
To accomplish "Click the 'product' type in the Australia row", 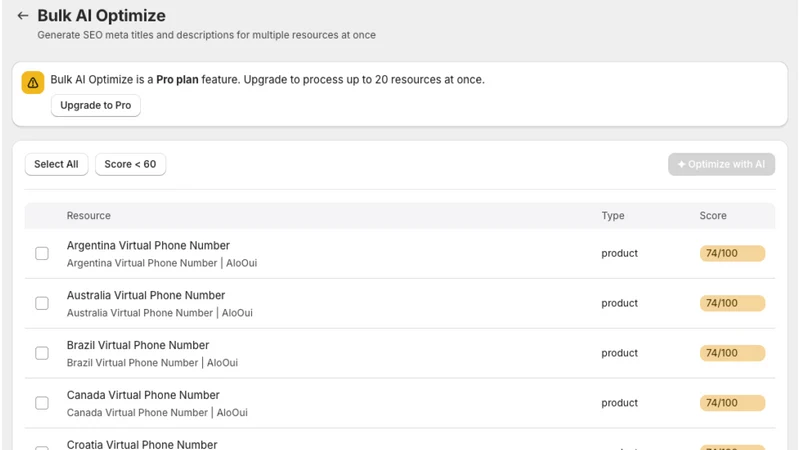I will pyautogui.click(x=619, y=304).
